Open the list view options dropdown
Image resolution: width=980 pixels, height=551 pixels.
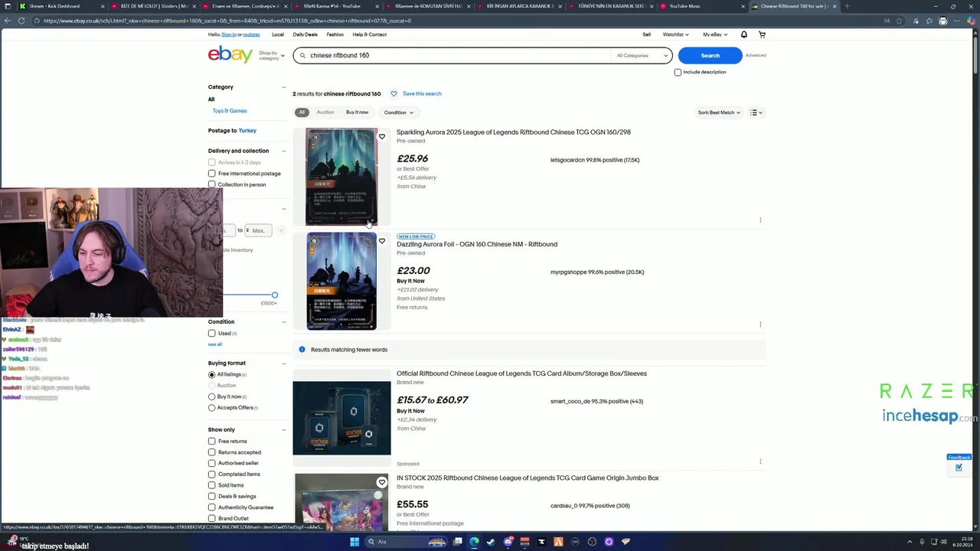(x=756, y=112)
